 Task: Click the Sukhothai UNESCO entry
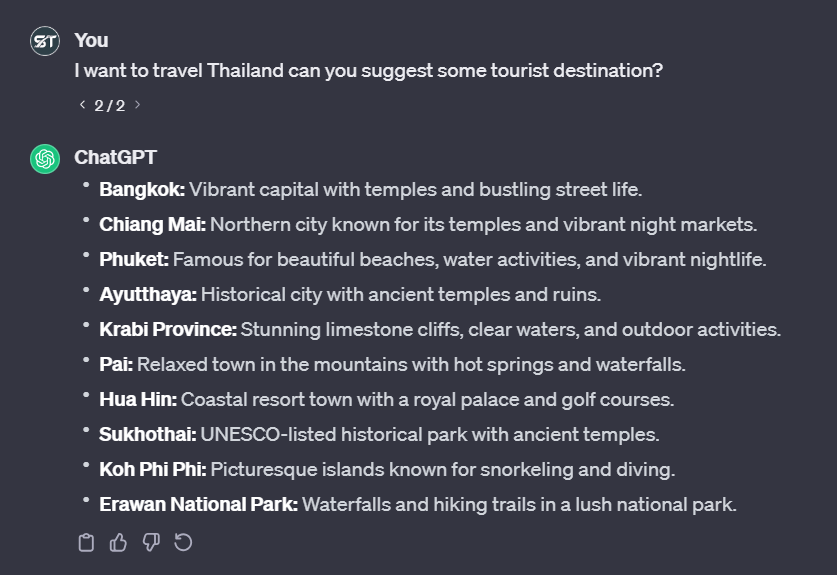(380, 435)
